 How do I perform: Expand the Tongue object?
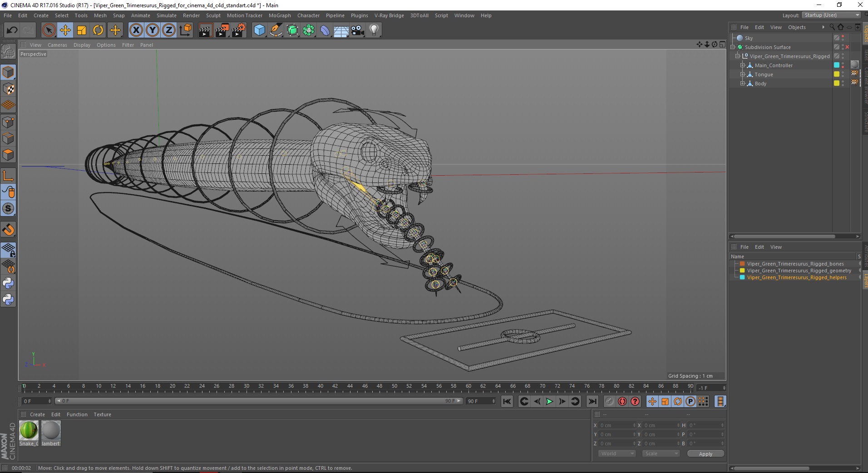[743, 74]
